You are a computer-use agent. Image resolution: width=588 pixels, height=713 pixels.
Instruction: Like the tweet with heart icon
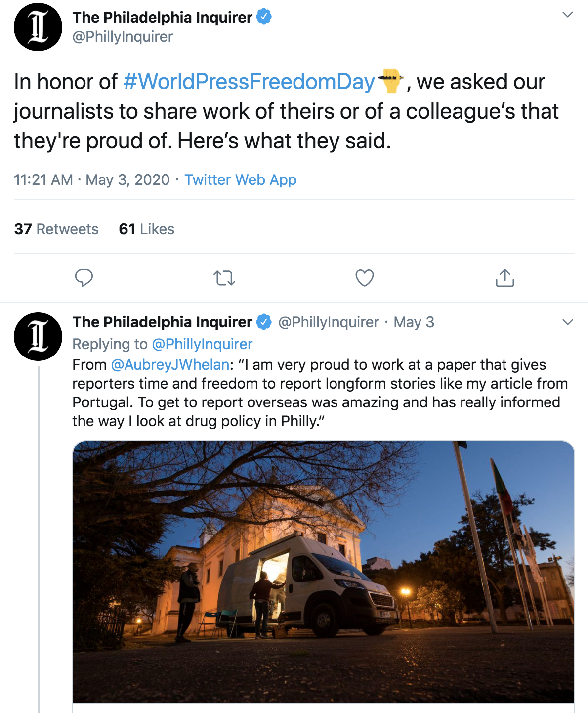365,278
